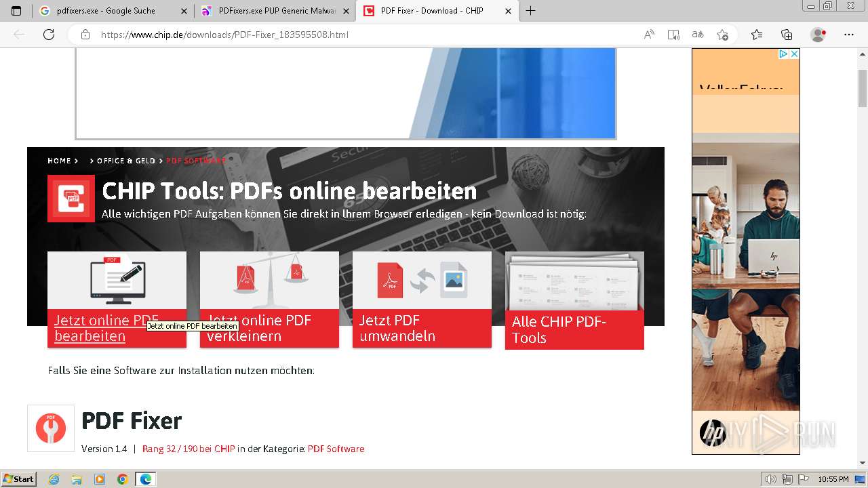Open Collections panel

point(787,35)
